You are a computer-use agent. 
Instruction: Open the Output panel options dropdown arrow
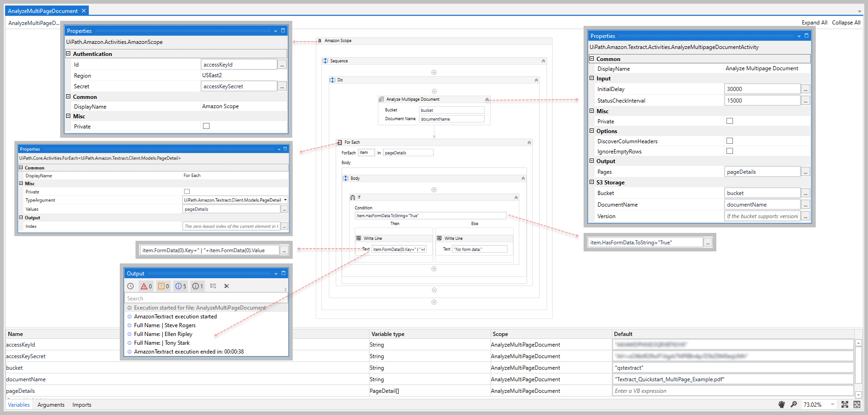pos(276,274)
